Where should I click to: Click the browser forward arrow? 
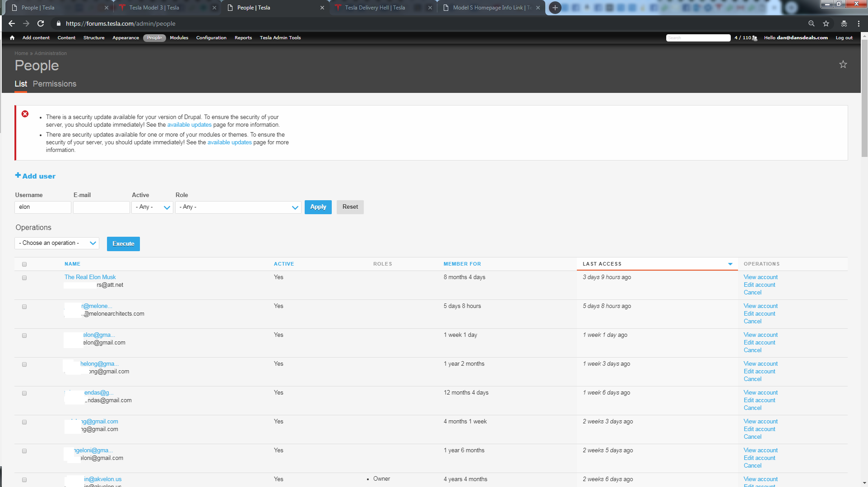click(x=26, y=23)
